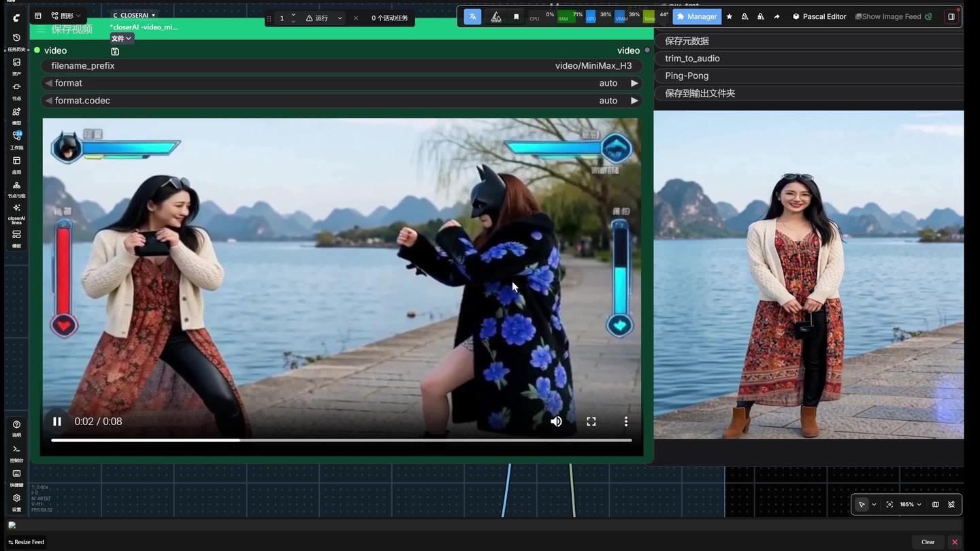This screenshot has width=980, height=551.
Task: Toggle the 保存到输出文件夹 option
Action: pyautogui.click(x=809, y=93)
